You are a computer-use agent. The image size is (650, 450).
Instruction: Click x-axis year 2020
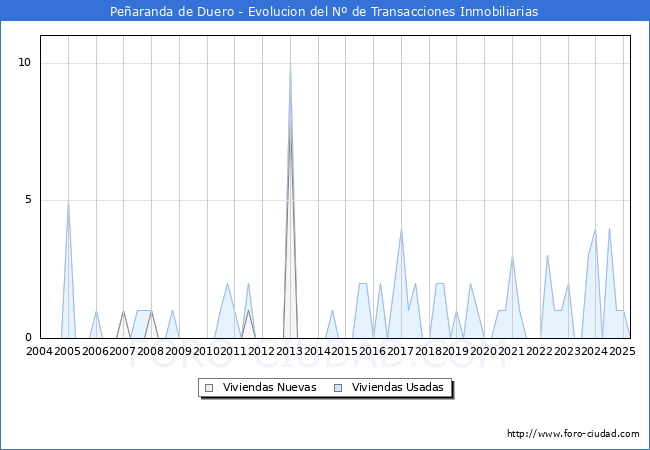coord(483,351)
